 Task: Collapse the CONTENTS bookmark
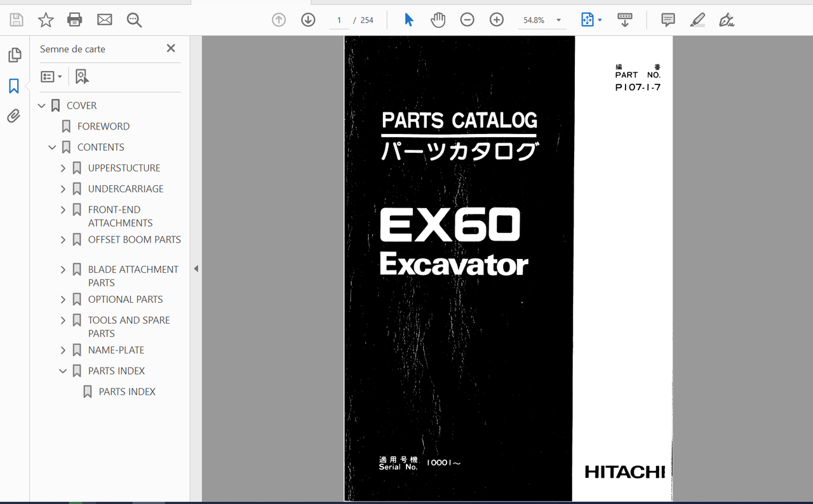(x=53, y=147)
